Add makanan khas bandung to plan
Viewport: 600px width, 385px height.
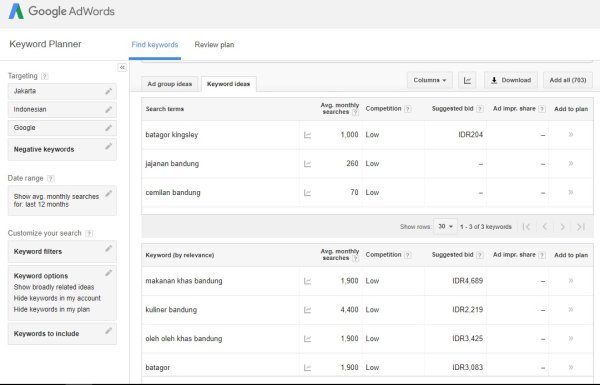tap(571, 281)
